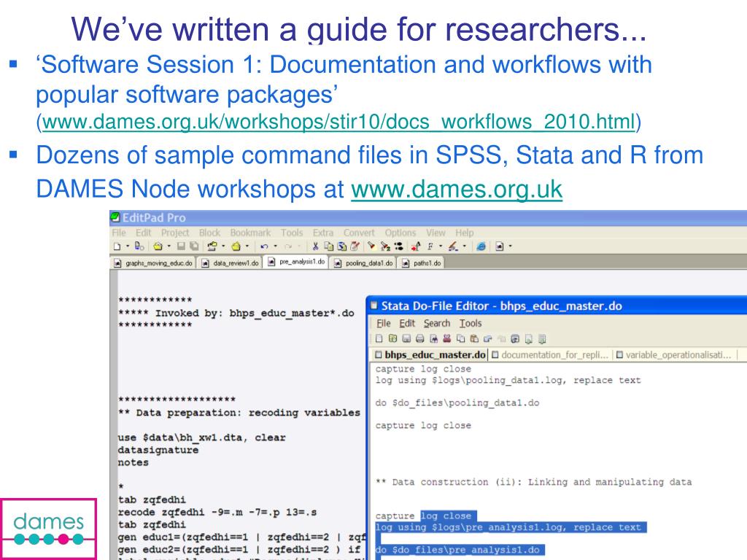Open the dropdown arrow beside EditPad Project open icon
The image size is (747, 560).
click(x=247, y=246)
